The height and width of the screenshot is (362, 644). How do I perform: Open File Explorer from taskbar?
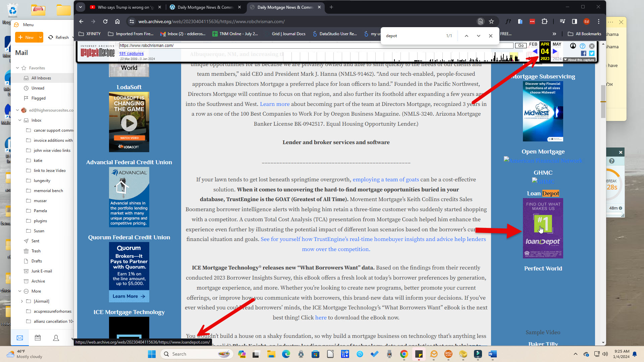271,354
